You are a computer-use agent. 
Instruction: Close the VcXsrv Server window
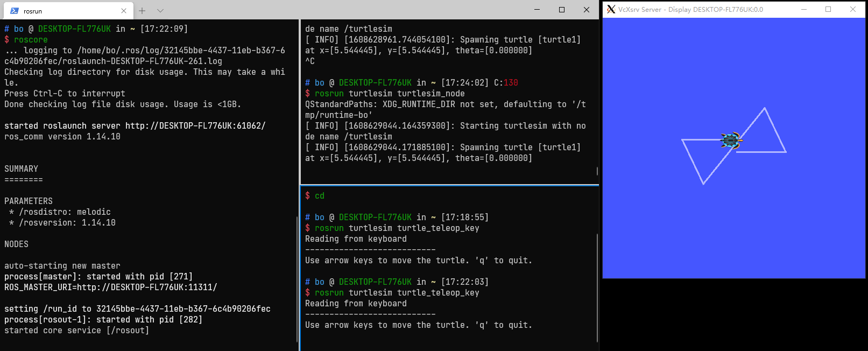[853, 9]
